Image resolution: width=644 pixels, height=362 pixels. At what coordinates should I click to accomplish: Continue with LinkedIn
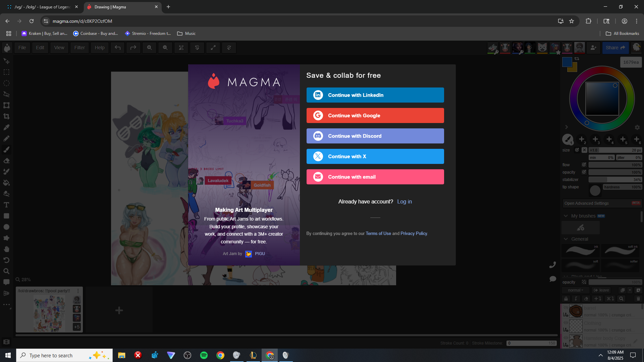tap(375, 95)
